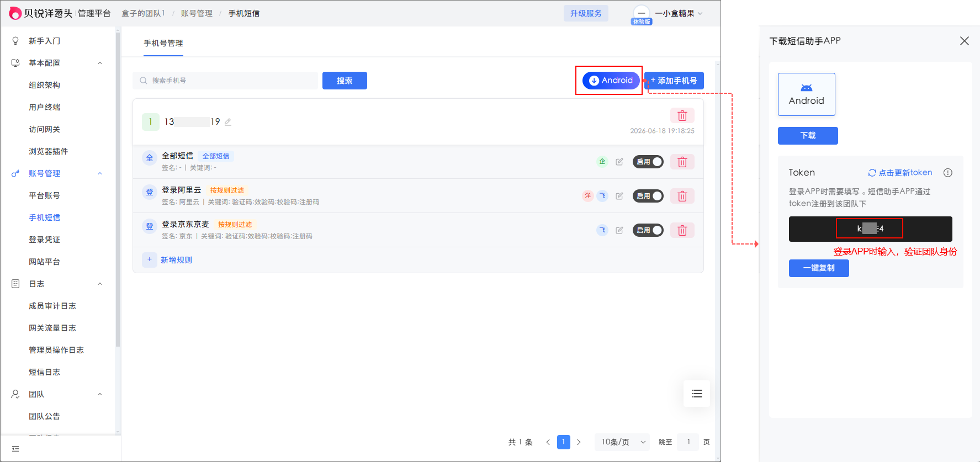Click 点击更新token refresh link
This screenshot has width=980, height=462.
pos(900,173)
